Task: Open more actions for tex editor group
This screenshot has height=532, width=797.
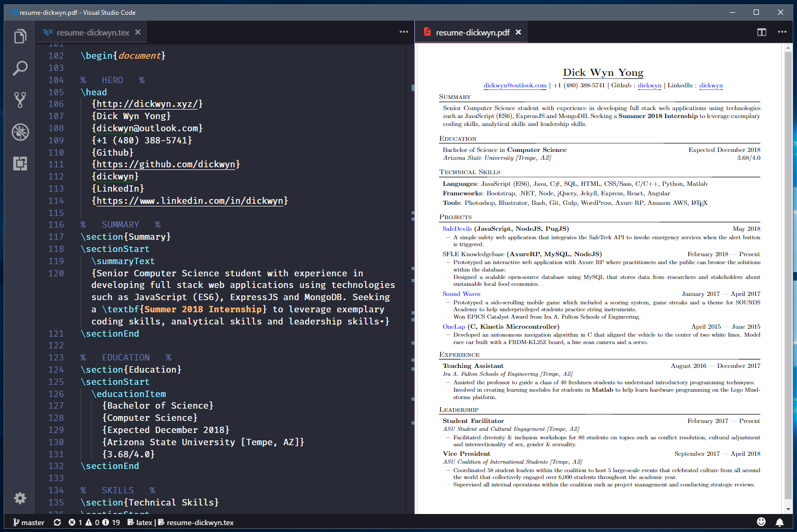Action: tap(404, 32)
